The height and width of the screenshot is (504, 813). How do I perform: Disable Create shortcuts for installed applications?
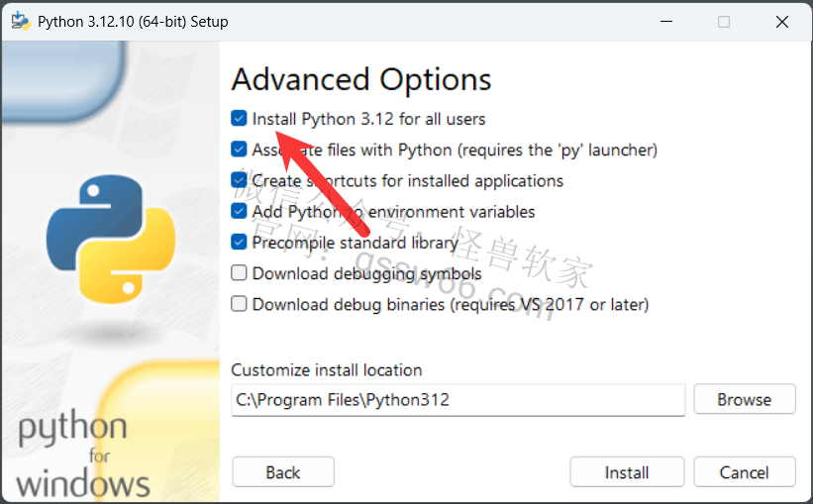[239, 180]
